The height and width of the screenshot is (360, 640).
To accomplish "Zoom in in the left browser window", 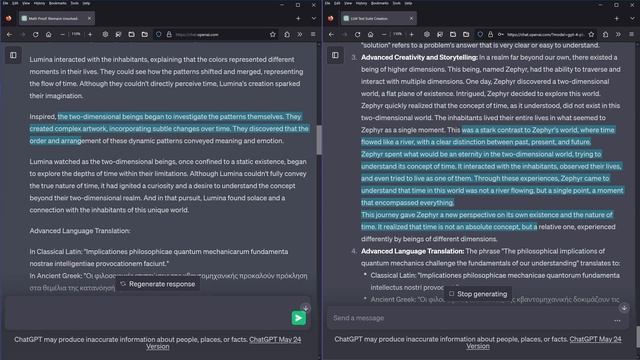I will [x=90, y=35].
